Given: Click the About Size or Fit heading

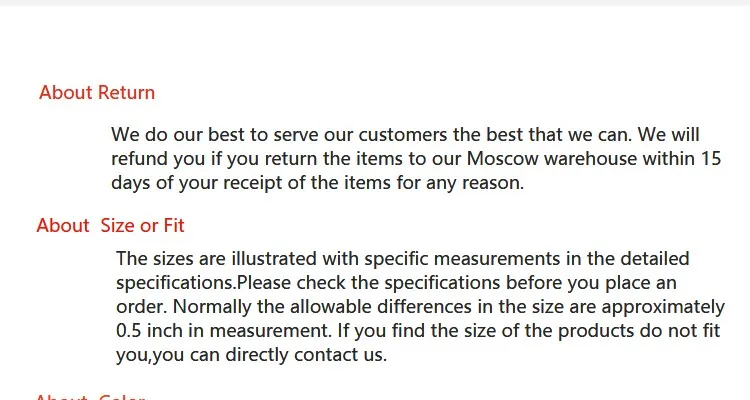Looking at the screenshot, I should pos(110,225).
